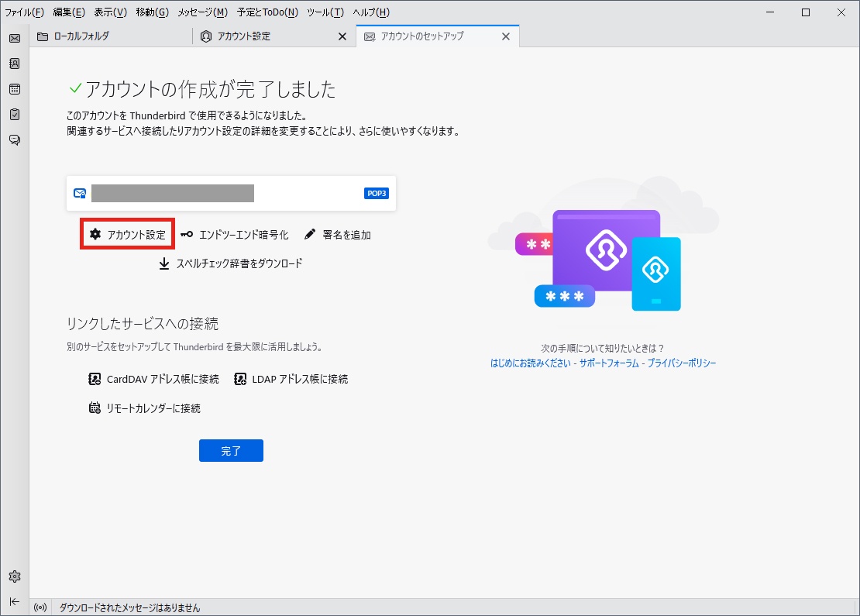Screen dimensions: 860x616
Task: Open メッセージ(M) menu
Action: coord(202,12)
